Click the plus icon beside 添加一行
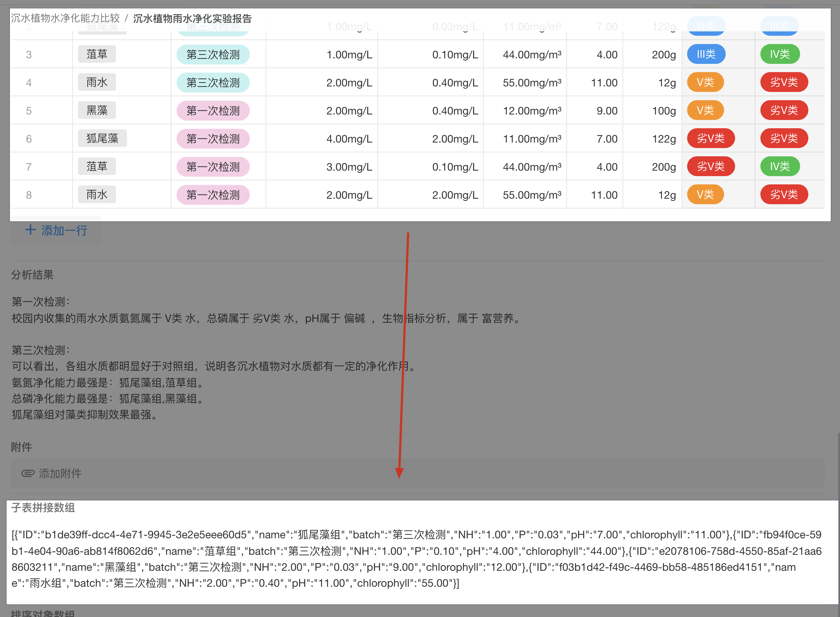 [30, 230]
